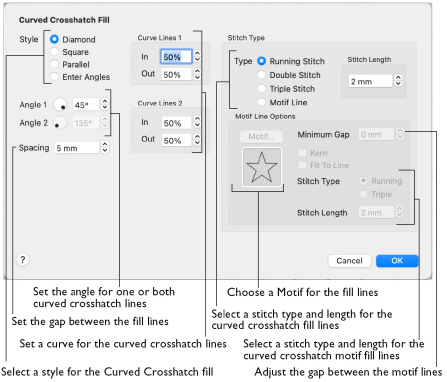Select Double Stitch type

(262, 75)
